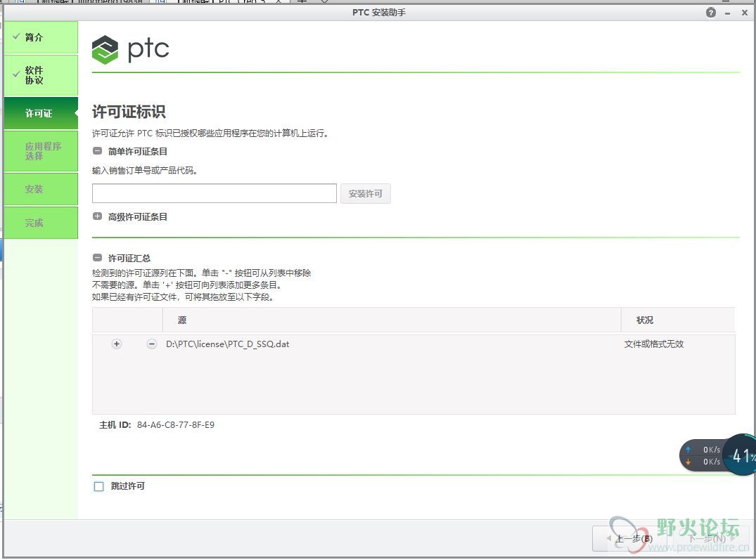Go to the 软件协议 step

coord(41,75)
